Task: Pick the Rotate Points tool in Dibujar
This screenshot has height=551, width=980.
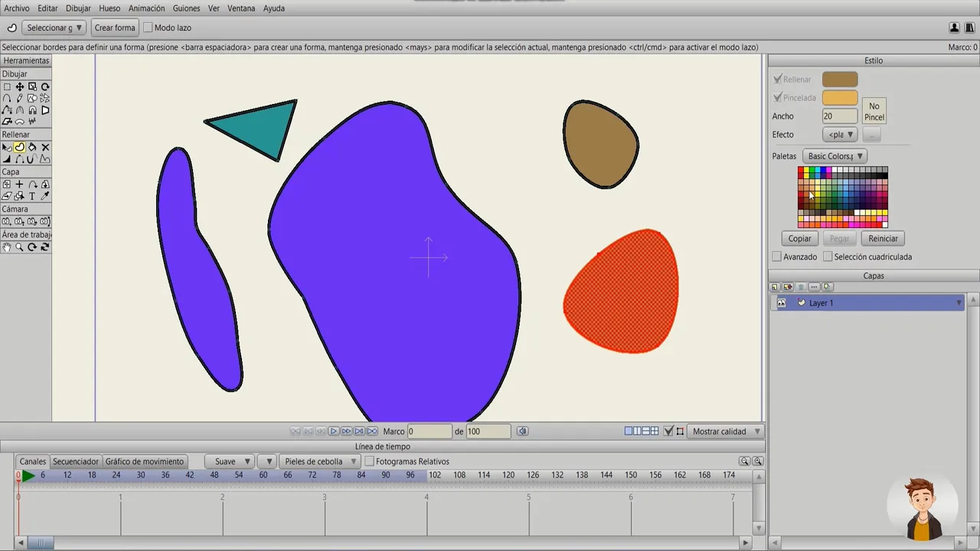Action: coord(45,87)
